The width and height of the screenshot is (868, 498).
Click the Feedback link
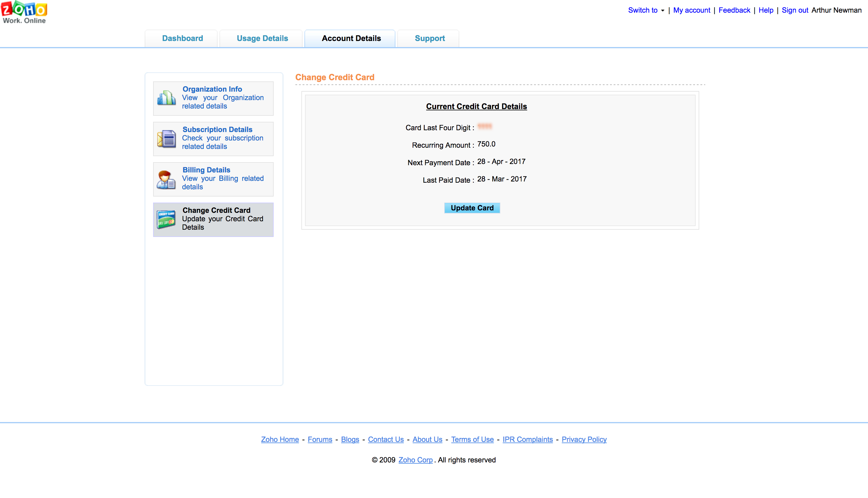[734, 10]
